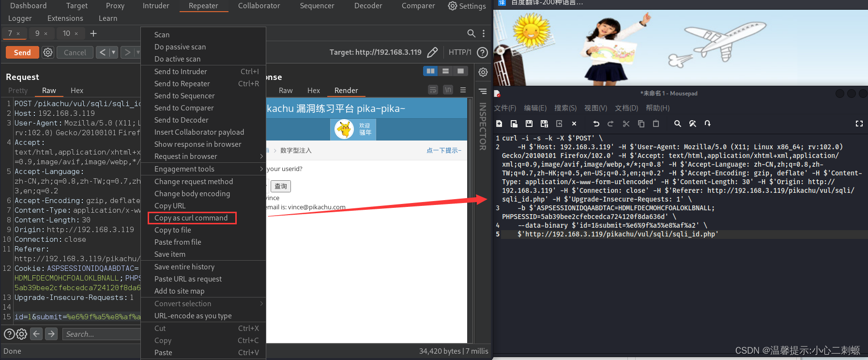Click HTTP/1 protocol label
The height and width of the screenshot is (360, 868).
point(460,52)
